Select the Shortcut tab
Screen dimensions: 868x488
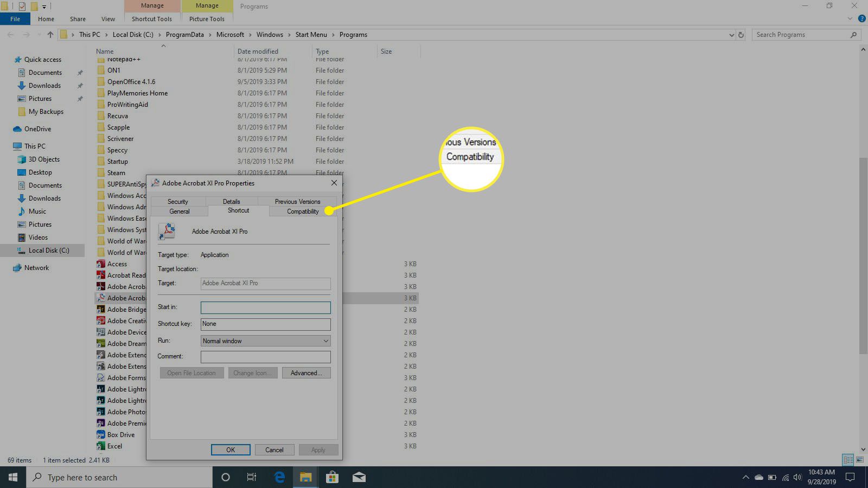coord(238,210)
